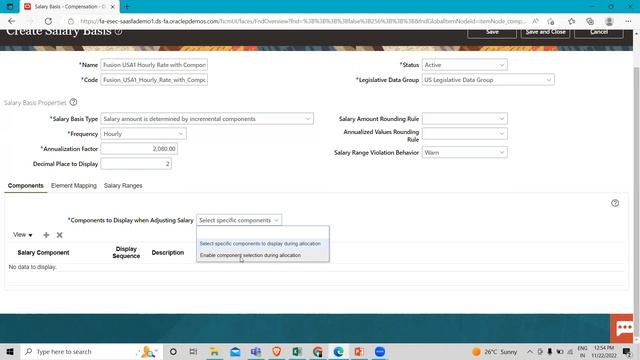Delete salary component row with X icon

tap(60, 235)
